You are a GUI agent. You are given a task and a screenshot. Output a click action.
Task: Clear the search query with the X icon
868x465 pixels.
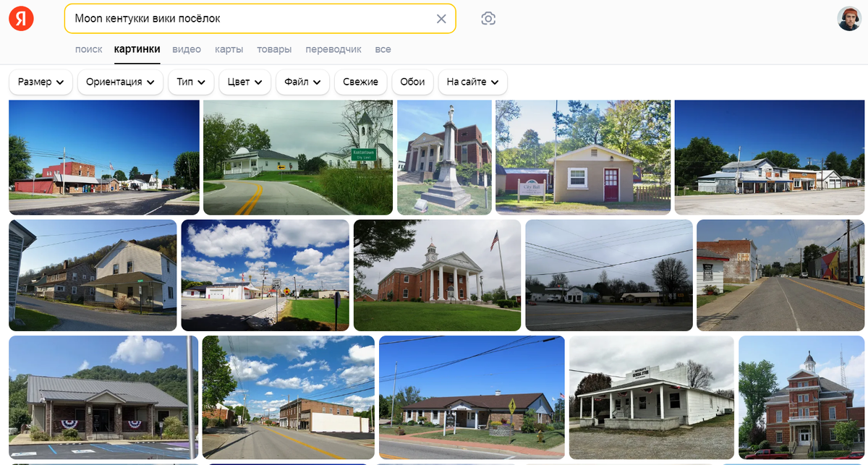tap(441, 19)
